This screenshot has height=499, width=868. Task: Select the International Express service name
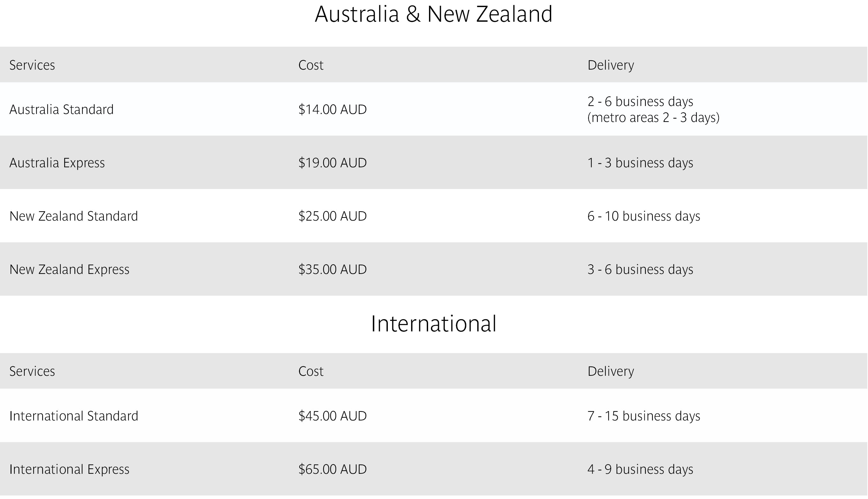(69, 469)
